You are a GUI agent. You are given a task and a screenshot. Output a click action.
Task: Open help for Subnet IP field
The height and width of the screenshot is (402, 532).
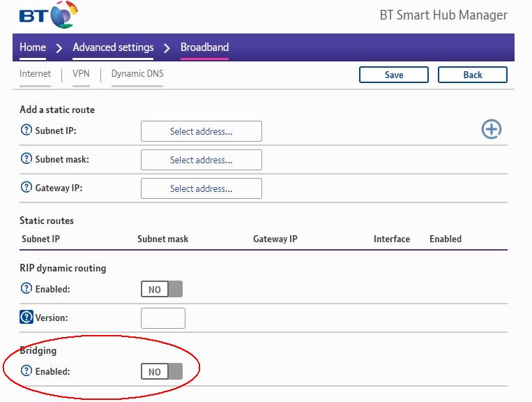click(26, 130)
